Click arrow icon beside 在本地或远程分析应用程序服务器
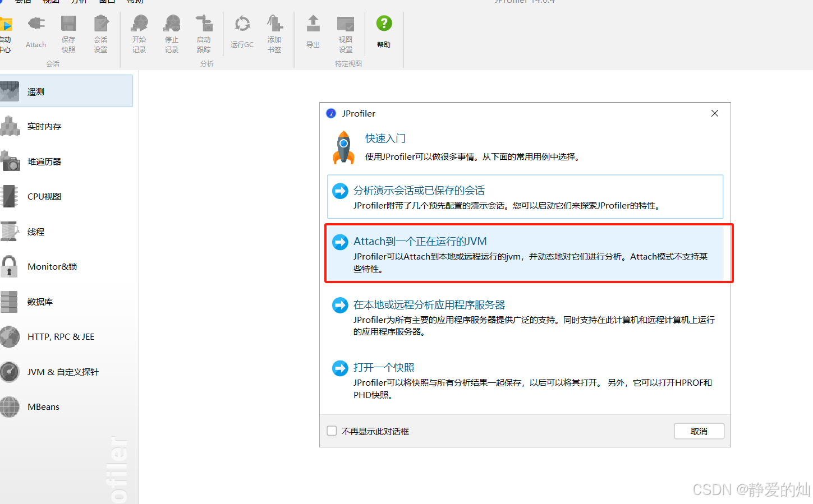813x504 pixels. [340, 306]
